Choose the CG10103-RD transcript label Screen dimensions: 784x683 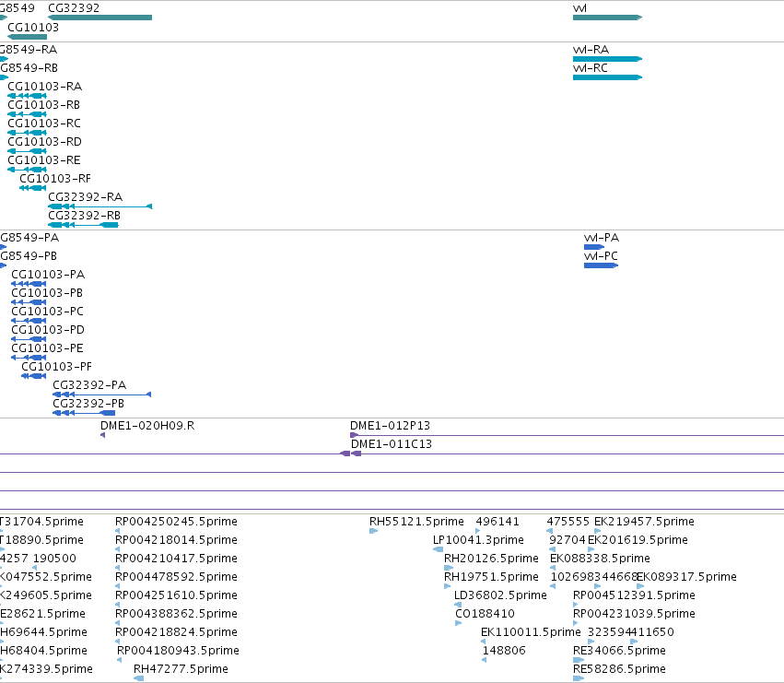click(44, 142)
